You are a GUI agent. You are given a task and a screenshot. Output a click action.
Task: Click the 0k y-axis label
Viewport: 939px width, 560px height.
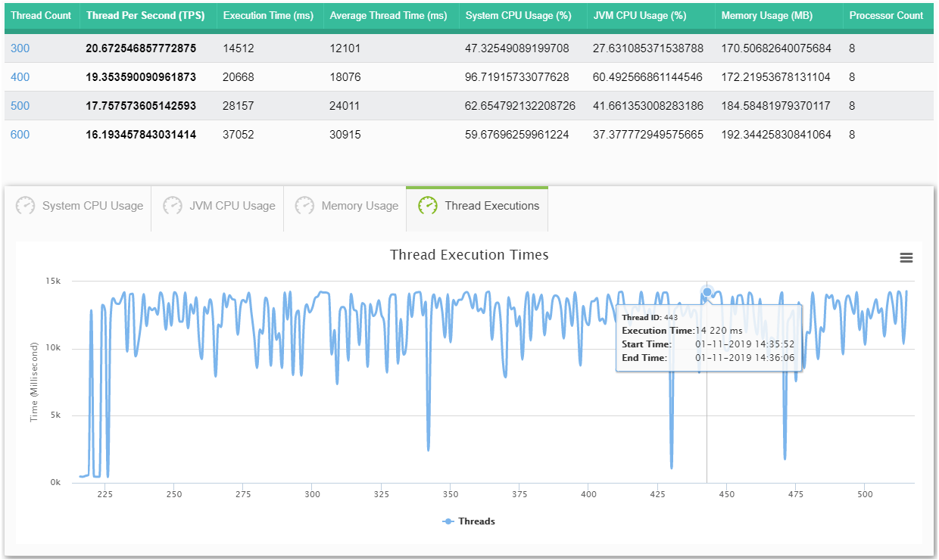(x=56, y=483)
